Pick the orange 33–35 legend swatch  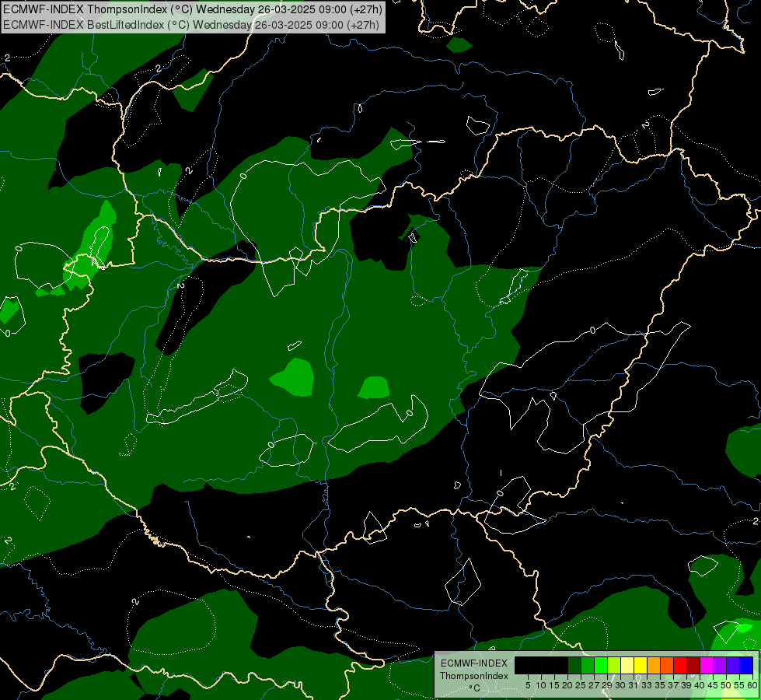point(654,665)
